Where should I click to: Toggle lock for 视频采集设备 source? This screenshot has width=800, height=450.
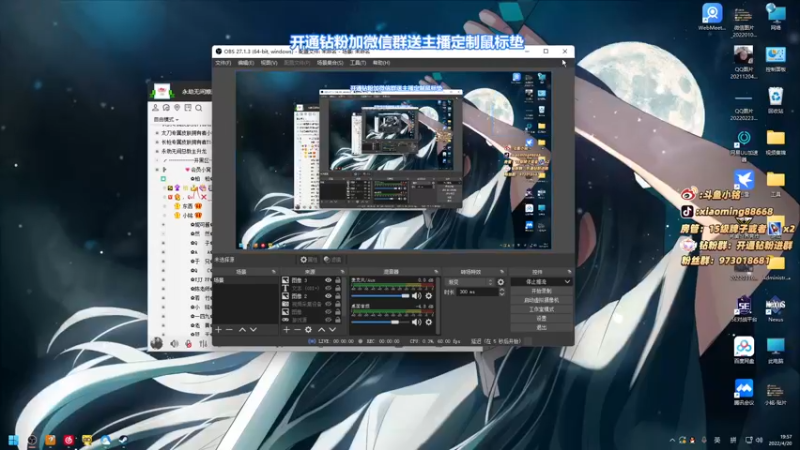[338, 304]
